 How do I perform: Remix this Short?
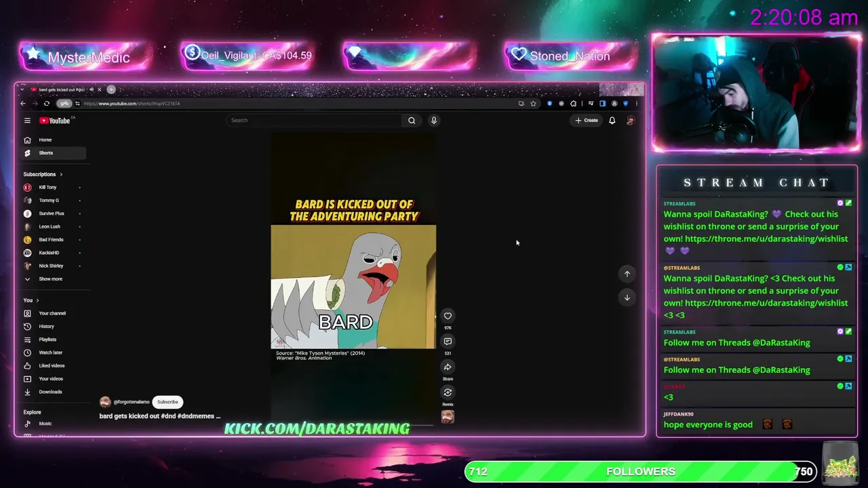(x=448, y=392)
